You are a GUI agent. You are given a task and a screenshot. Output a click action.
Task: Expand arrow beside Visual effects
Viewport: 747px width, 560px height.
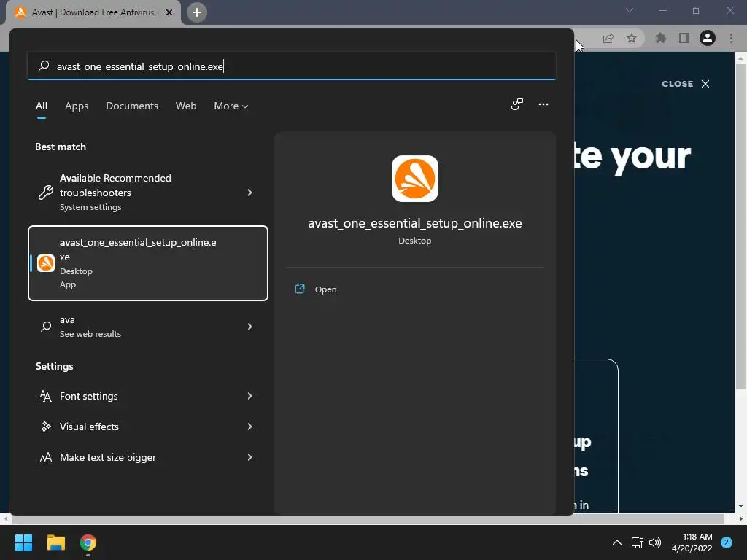pos(249,427)
